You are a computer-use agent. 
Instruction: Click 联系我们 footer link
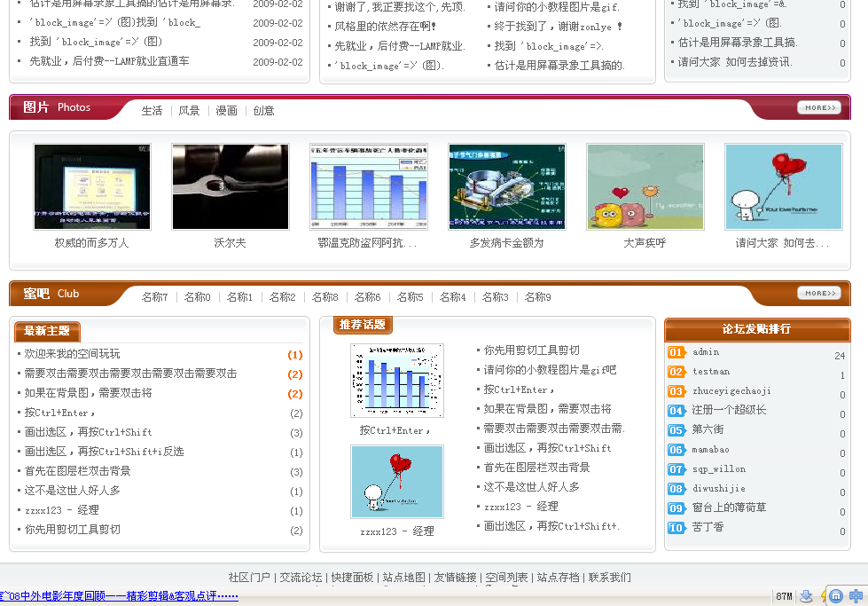click(609, 578)
